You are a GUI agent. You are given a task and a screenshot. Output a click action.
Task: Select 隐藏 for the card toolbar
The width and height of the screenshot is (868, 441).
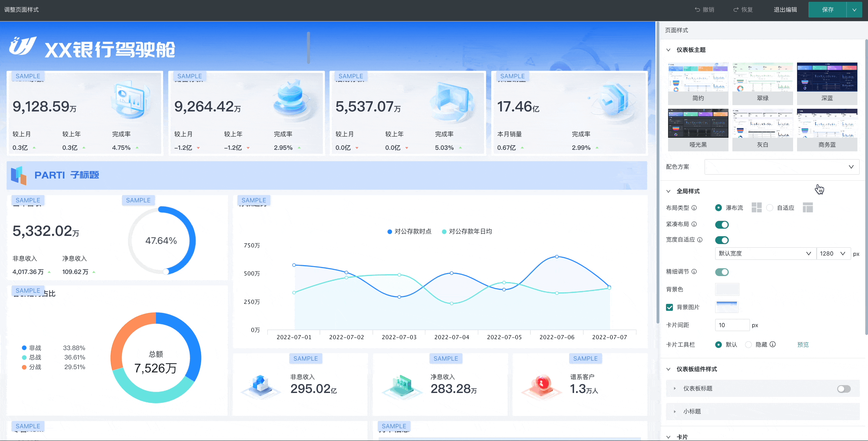click(748, 345)
